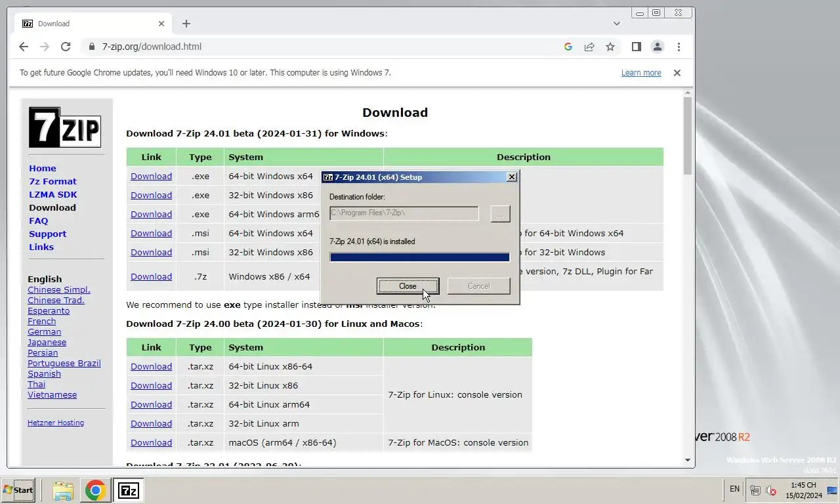Select Spanish language
Image resolution: width=840 pixels, height=504 pixels.
(44, 374)
